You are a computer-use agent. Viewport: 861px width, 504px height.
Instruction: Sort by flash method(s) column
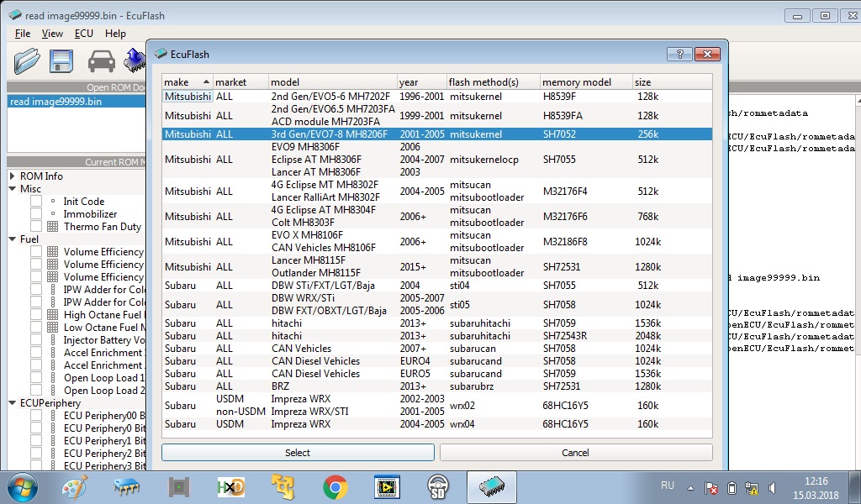493,81
